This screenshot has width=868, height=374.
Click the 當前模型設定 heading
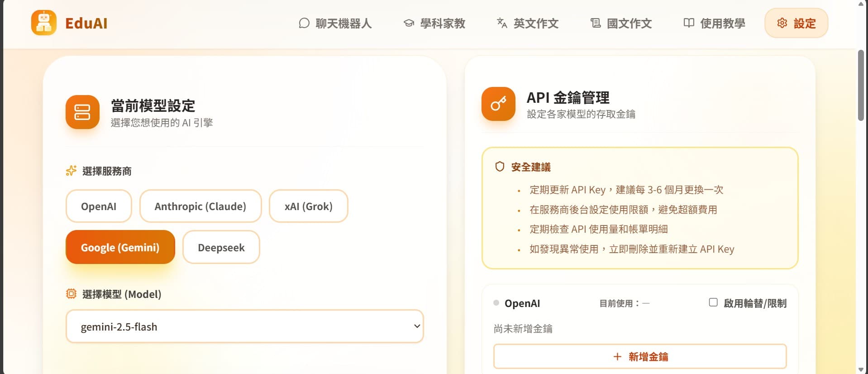click(x=153, y=105)
